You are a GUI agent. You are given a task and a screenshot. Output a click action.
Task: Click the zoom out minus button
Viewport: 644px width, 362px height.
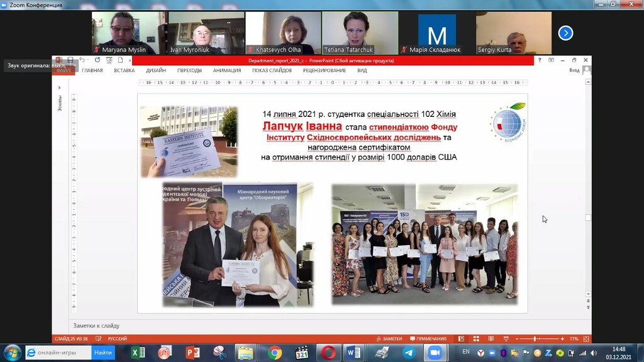[x=517, y=339]
